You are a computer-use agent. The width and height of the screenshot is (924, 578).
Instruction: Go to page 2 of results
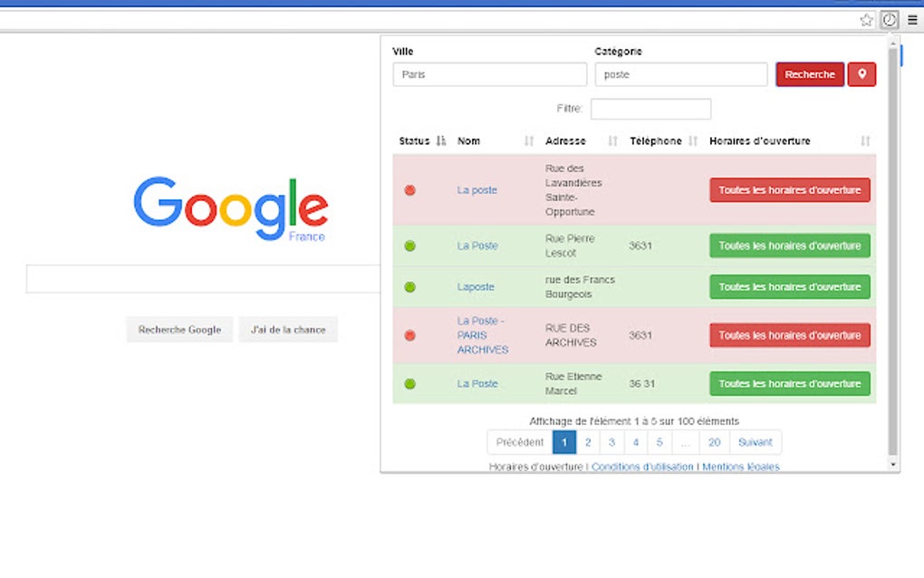click(x=587, y=441)
